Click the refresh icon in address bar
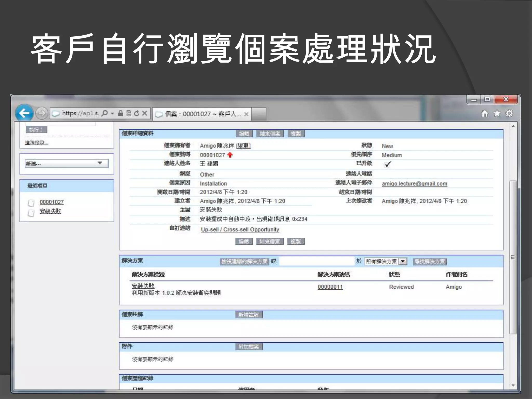 pyautogui.click(x=137, y=113)
